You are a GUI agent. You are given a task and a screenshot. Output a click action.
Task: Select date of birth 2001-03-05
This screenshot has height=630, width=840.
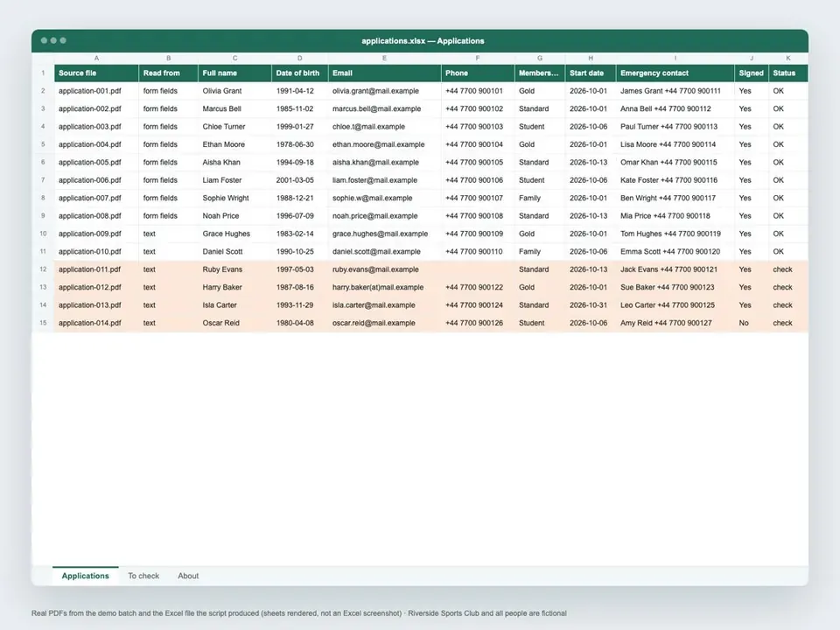(x=300, y=180)
